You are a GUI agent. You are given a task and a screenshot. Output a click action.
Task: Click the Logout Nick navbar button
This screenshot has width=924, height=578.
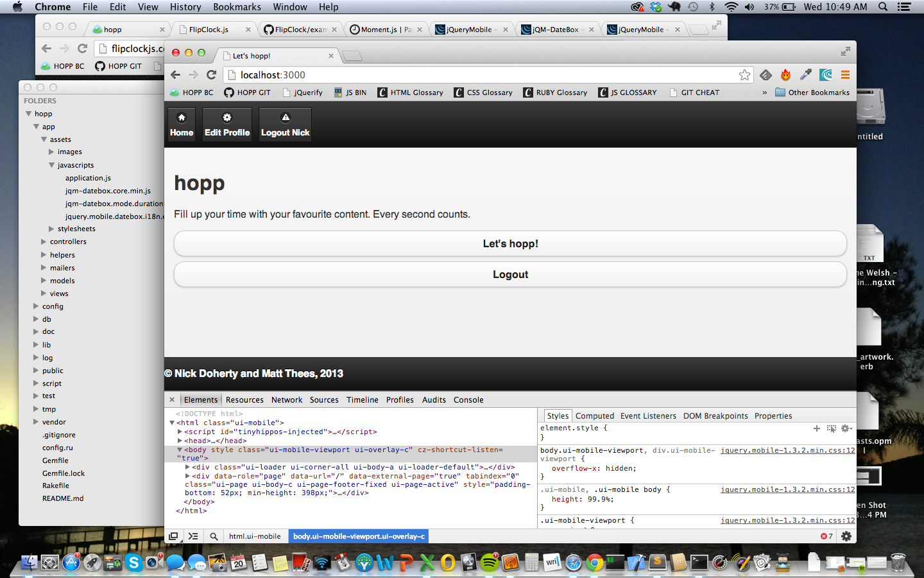(x=286, y=124)
